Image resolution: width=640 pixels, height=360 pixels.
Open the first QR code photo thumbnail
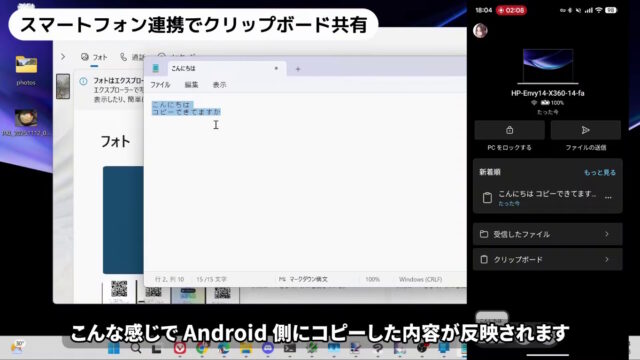click(x=119, y=291)
